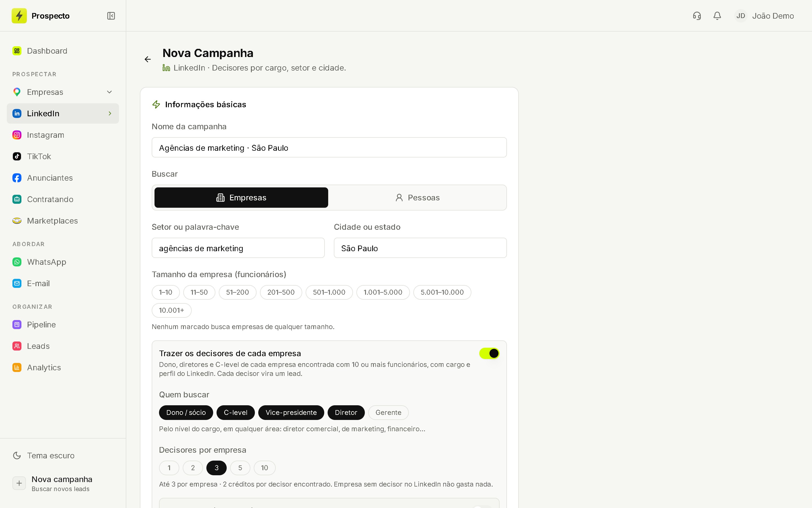Viewport: 812px width, 508px height.
Task: Click the Empresas map pin icon
Action: pos(17,92)
